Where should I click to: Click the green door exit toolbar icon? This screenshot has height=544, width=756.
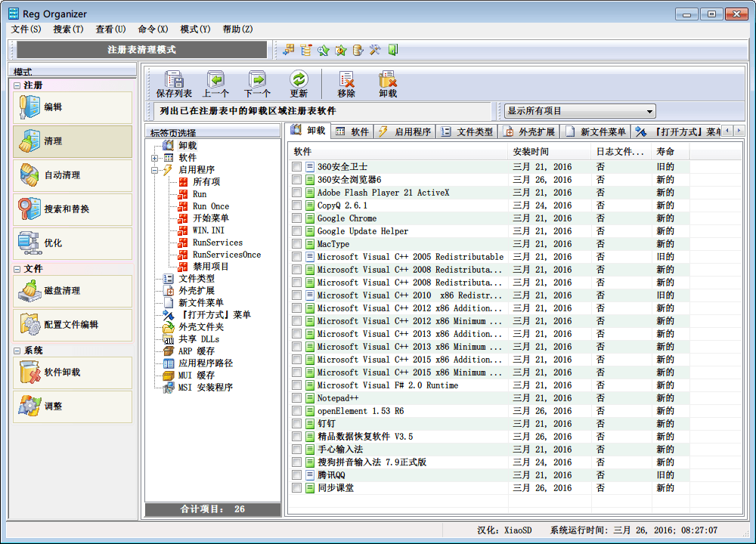tap(393, 50)
